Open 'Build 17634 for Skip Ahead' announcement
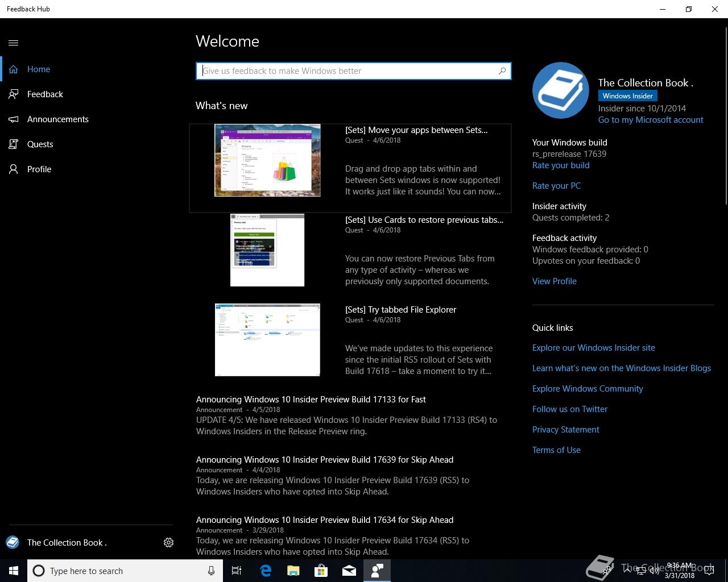This screenshot has height=582, width=728. pyautogui.click(x=325, y=520)
